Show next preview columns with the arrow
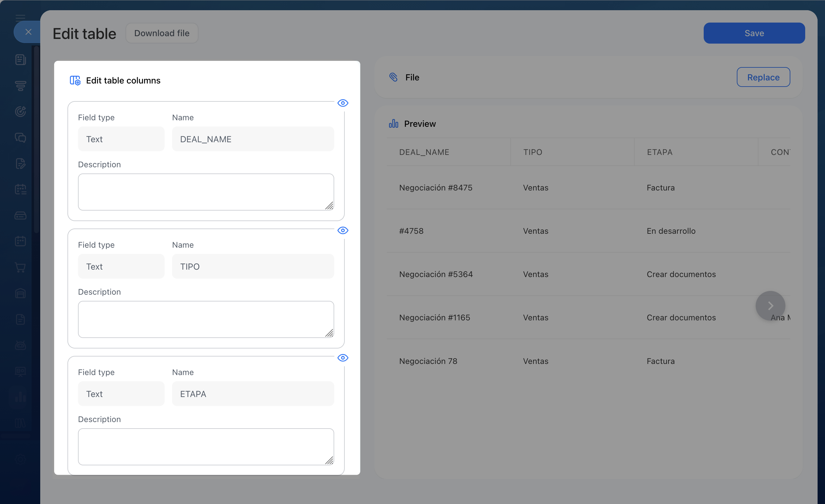825x504 pixels. click(770, 306)
